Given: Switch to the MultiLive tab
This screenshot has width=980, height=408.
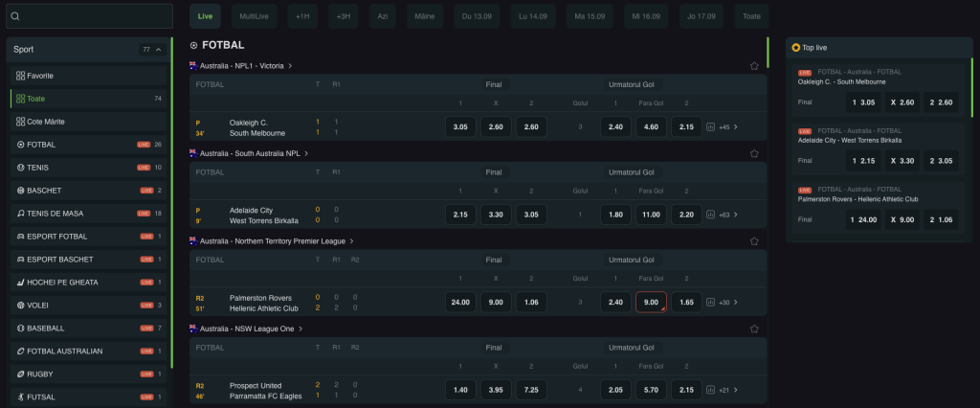Looking at the screenshot, I should coord(254,16).
